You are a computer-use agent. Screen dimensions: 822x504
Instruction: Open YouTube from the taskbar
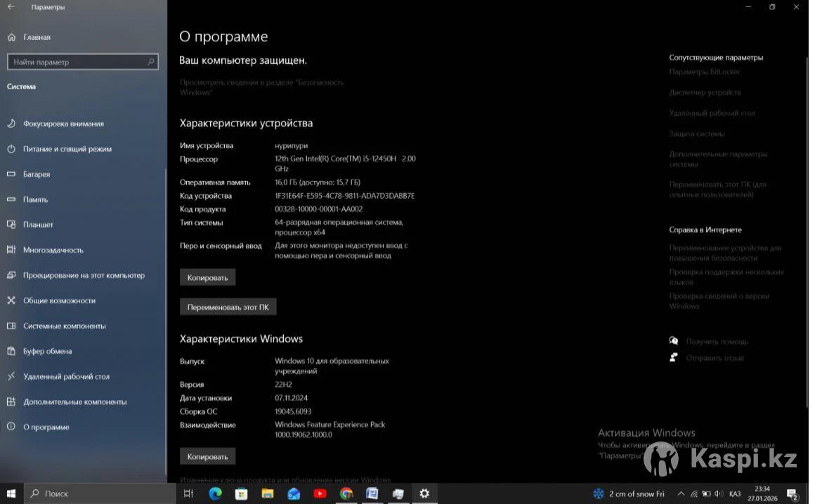pos(320,493)
